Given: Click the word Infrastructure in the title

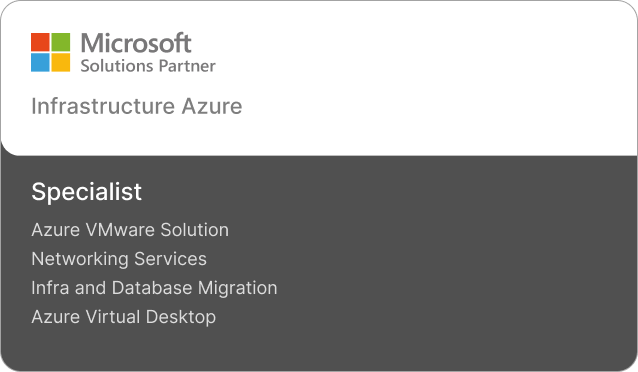Looking at the screenshot, I should pyautogui.click(x=103, y=106).
